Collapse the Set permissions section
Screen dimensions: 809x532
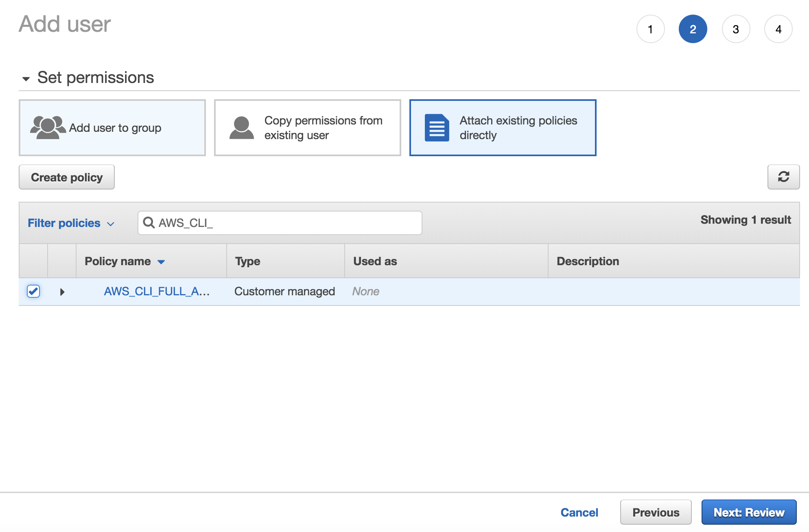[26, 78]
